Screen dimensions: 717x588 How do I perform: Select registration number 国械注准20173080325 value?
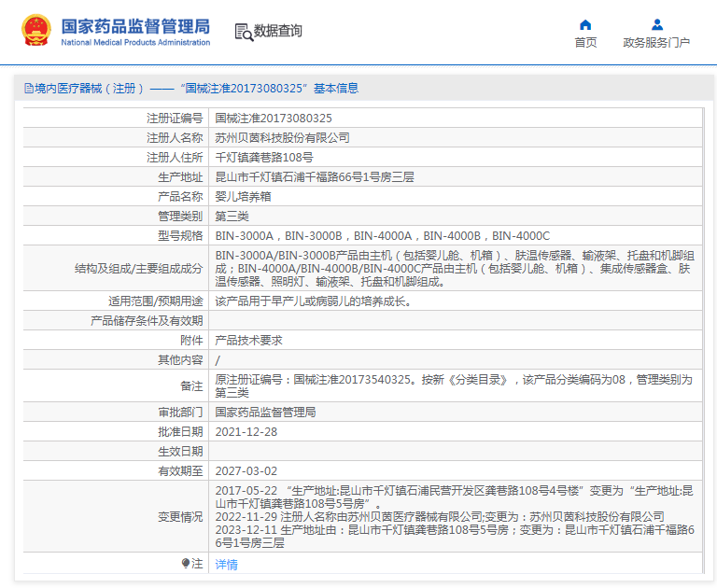[274, 119]
